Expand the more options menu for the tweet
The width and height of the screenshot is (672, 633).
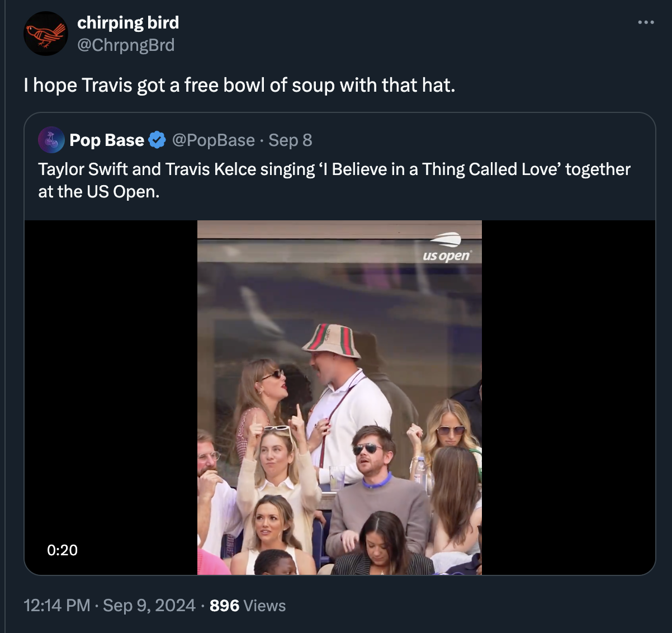point(646,21)
